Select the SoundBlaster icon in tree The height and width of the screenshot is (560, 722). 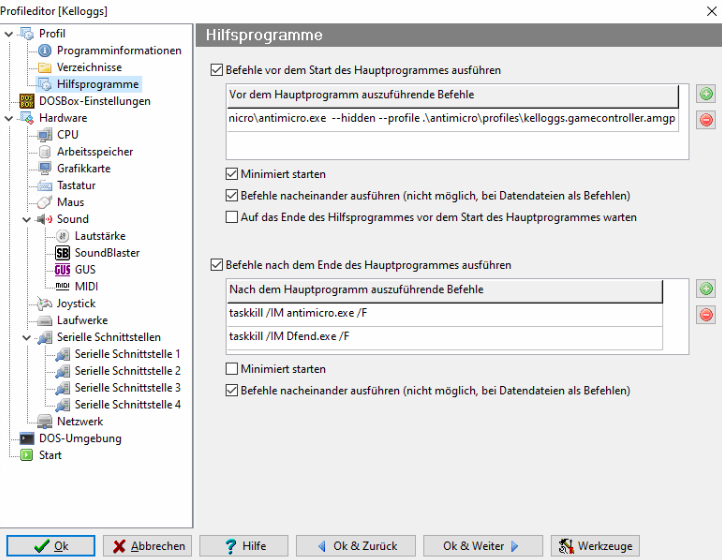click(x=62, y=253)
